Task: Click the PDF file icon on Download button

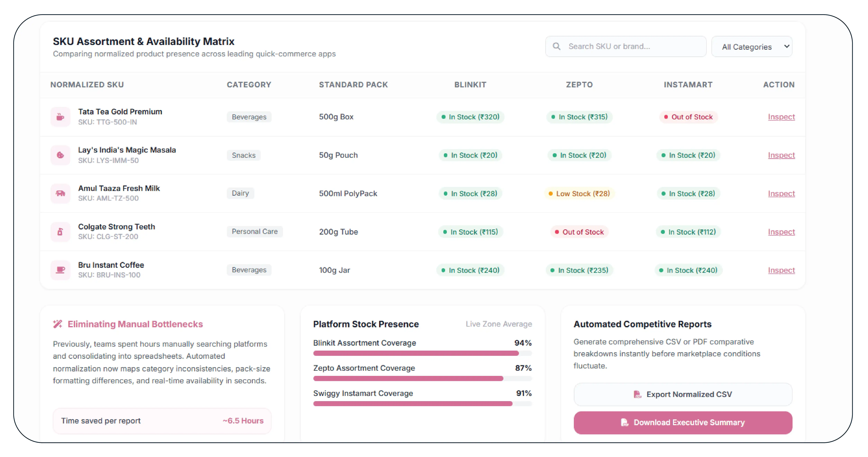Action: (x=624, y=422)
